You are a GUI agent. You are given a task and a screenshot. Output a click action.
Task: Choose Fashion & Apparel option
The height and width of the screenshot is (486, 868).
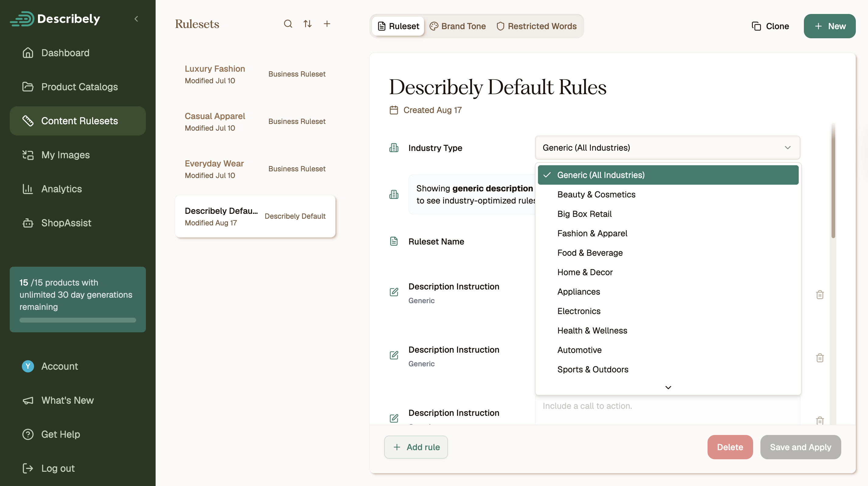click(x=668, y=233)
